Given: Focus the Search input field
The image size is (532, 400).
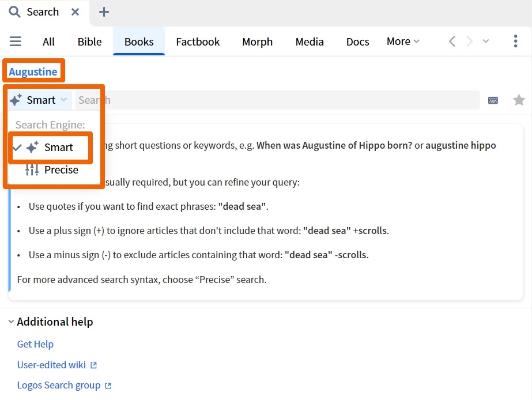Looking at the screenshot, I should [277, 100].
